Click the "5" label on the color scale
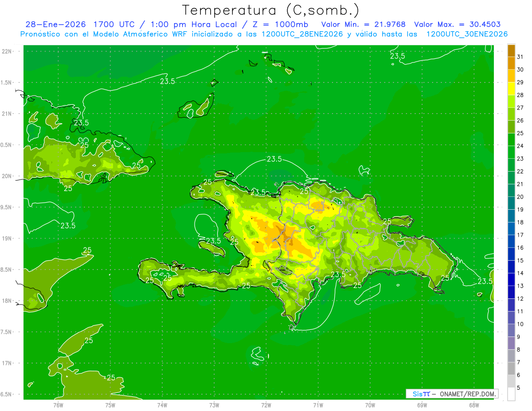 pos(519,388)
